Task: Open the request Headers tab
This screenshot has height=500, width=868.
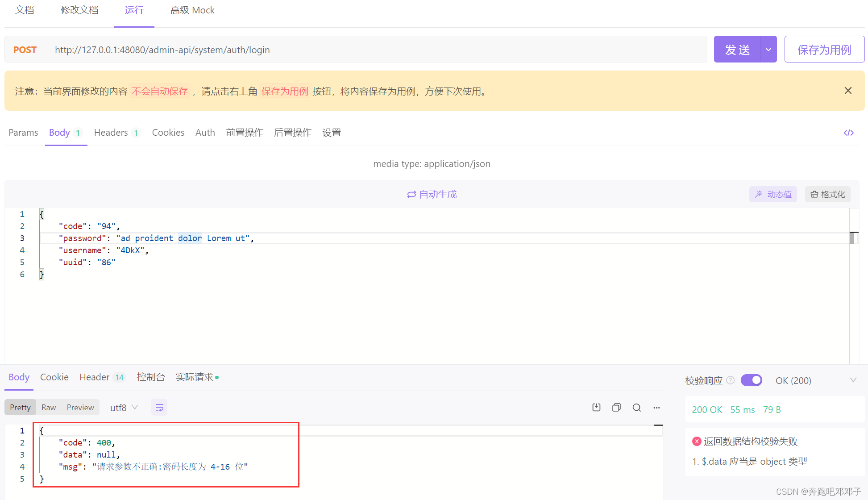Action: point(117,133)
